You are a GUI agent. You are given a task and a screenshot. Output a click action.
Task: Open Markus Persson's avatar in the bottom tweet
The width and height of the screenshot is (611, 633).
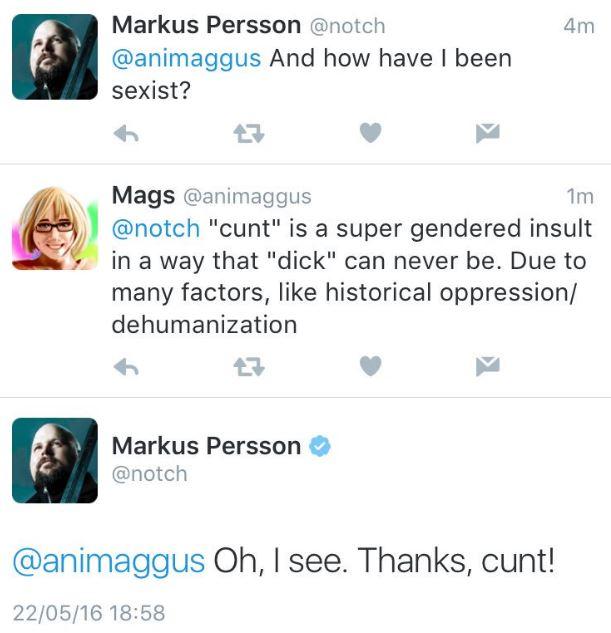pyautogui.click(x=55, y=460)
